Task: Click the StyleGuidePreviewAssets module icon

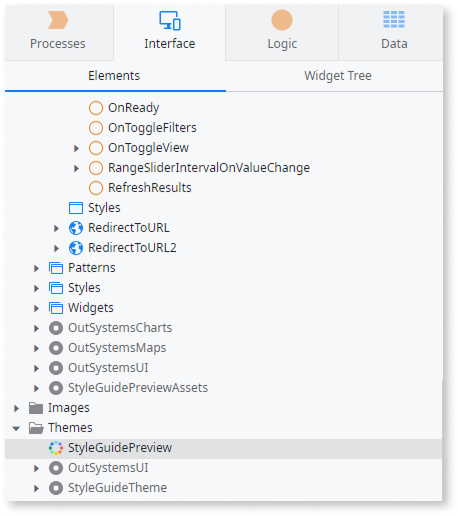Action: click(x=56, y=388)
